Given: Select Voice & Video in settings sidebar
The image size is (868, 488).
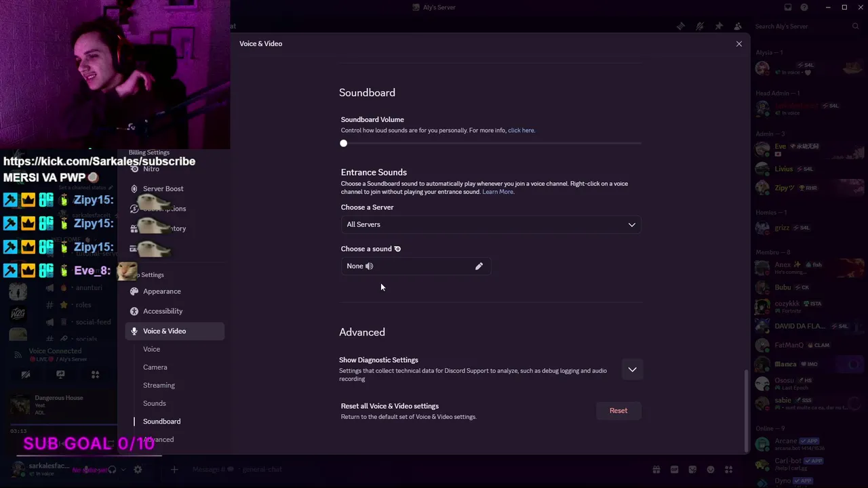Looking at the screenshot, I should click(x=174, y=331).
